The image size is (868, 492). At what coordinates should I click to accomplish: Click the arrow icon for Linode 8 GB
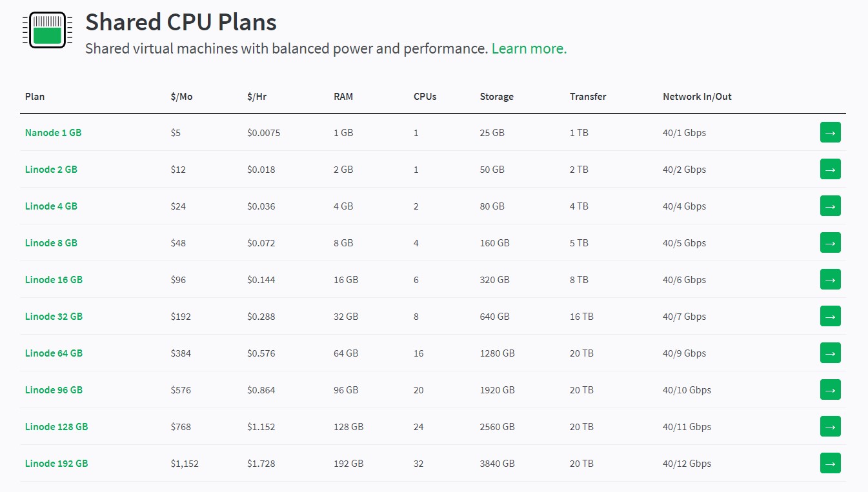coord(830,242)
